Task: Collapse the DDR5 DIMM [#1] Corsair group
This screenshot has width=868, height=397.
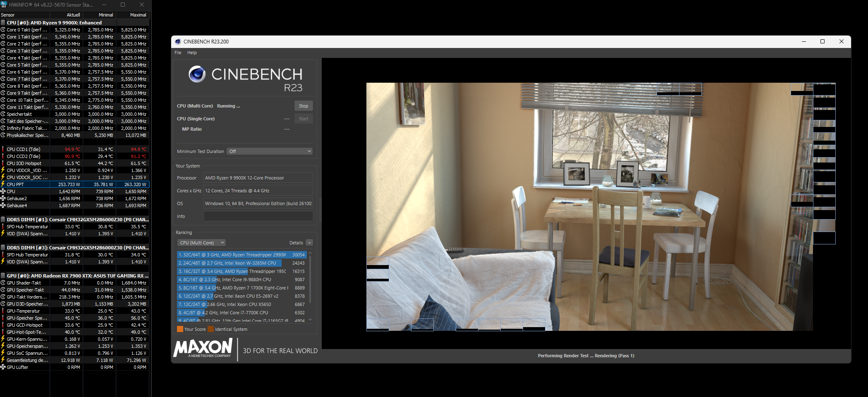Action: point(3,220)
